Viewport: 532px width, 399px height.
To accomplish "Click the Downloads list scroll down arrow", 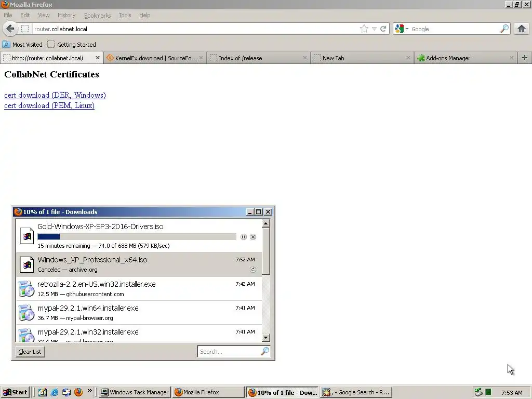I will tap(265, 338).
